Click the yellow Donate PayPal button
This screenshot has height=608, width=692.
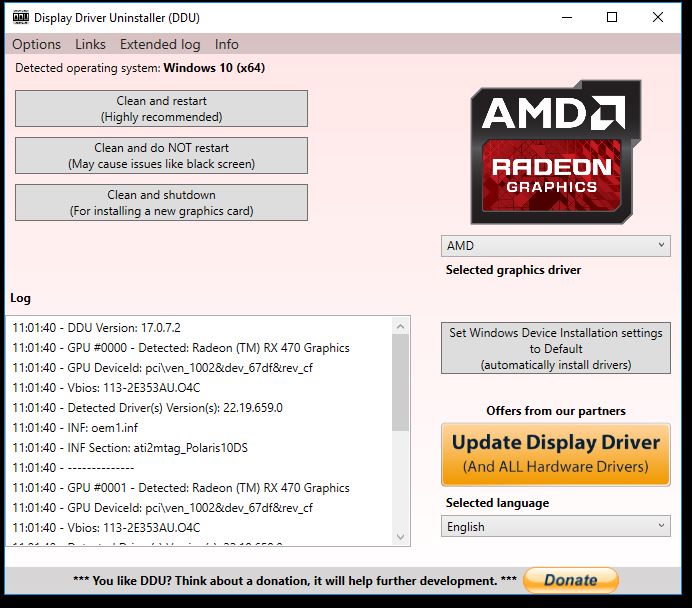(570, 580)
